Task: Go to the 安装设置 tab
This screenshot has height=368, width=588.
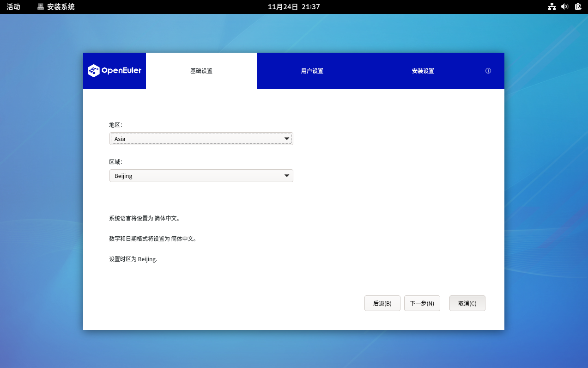Action: coord(423,71)
